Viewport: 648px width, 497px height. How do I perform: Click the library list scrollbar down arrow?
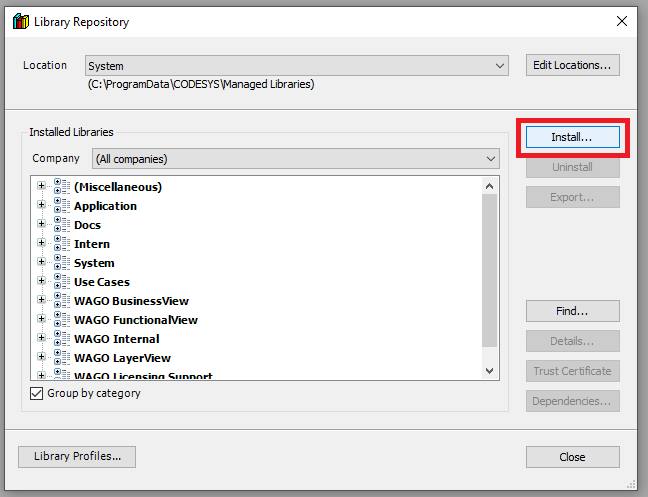[x=490, y=370]
